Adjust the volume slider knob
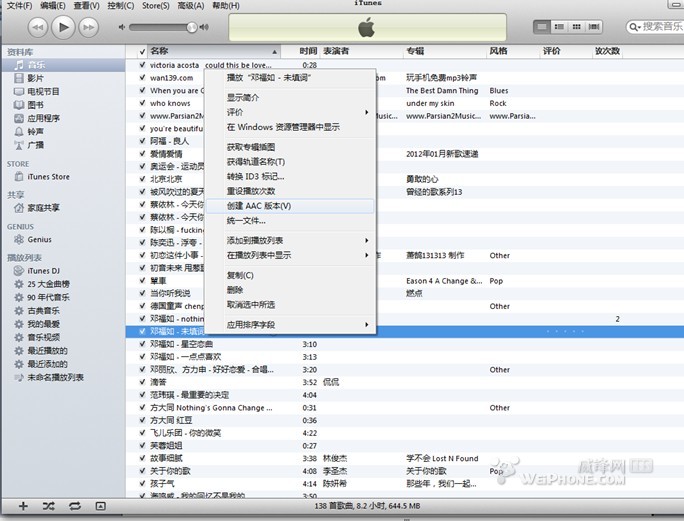The image size is (684, 521). click(192, 27)
